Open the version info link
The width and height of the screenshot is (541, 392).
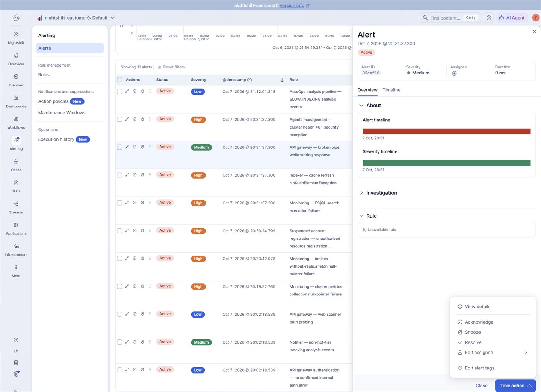point(295,5)
